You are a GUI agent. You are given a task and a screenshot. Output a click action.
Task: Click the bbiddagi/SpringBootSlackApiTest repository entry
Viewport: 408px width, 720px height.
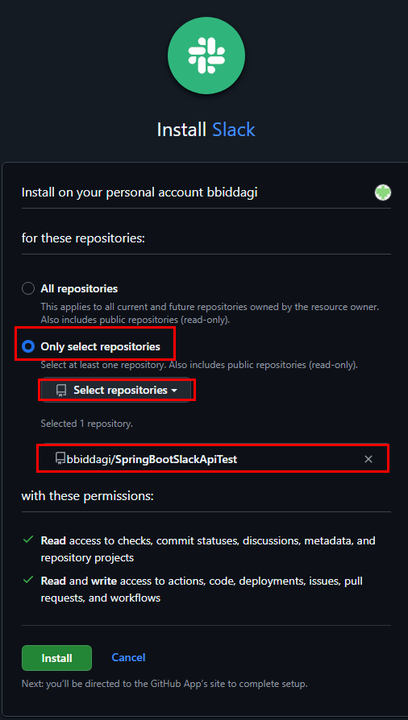tap(213, 458)
